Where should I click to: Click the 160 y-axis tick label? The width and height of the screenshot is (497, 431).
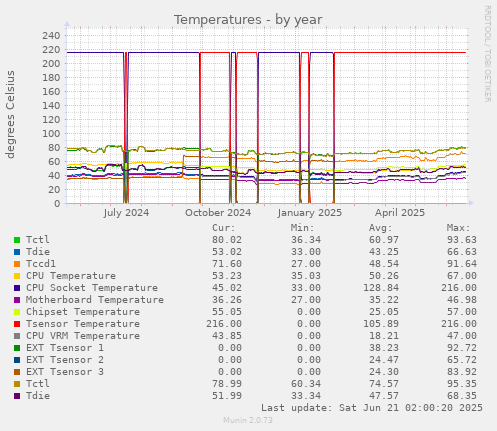[51, 91]
